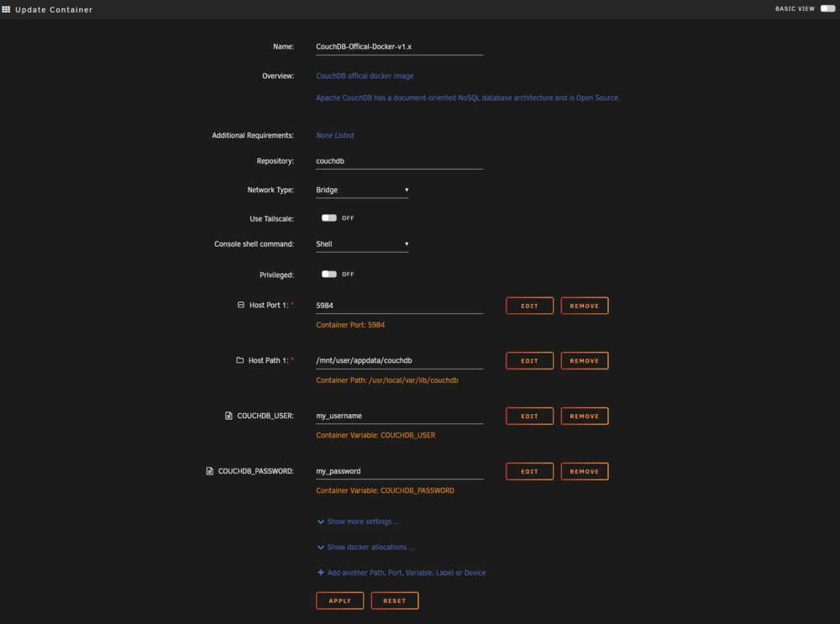Image resolution: width=840 pixels, height=624 pixels.
Task: Enable the Privileged switch
Action: point(329,275)
